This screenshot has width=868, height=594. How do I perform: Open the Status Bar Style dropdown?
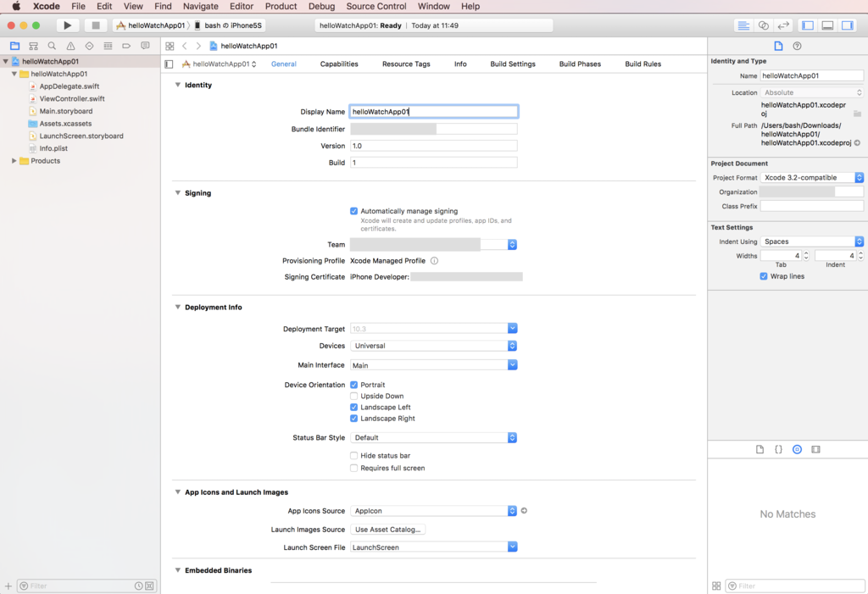(x=433, y=438)
